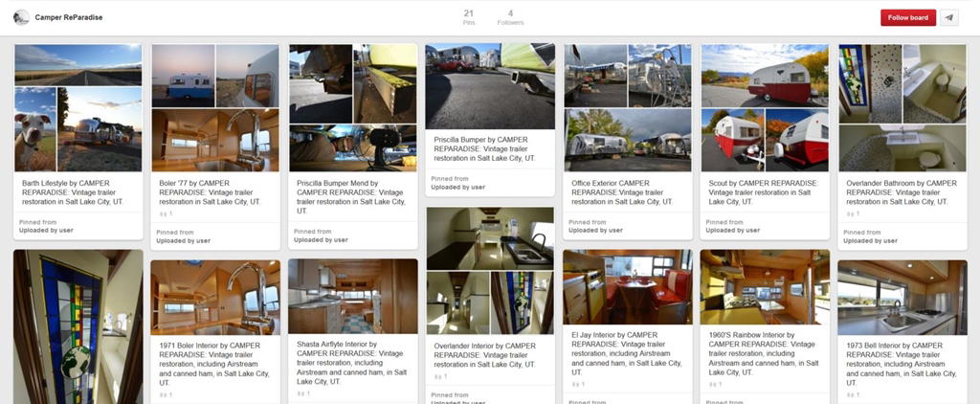
Task: Click repin count icon on 1960's Rainbow Interior pin
Action: 714,383
